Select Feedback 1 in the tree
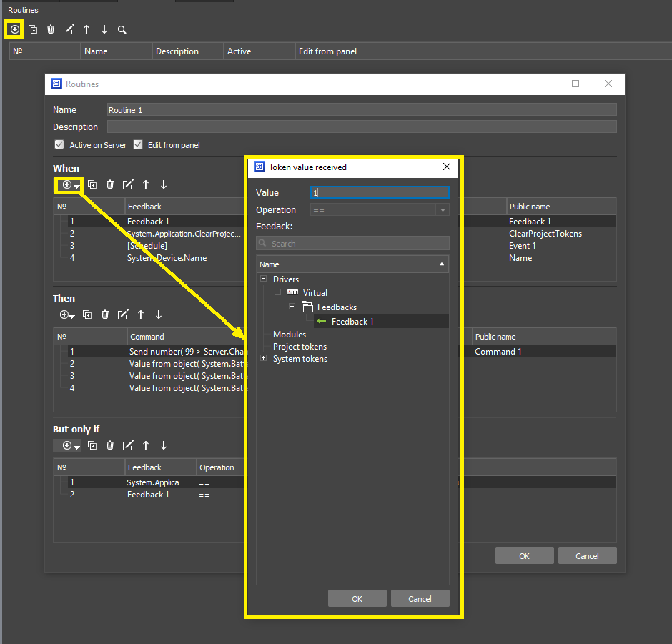Screen dimensions: 672x644 (352, 322)
